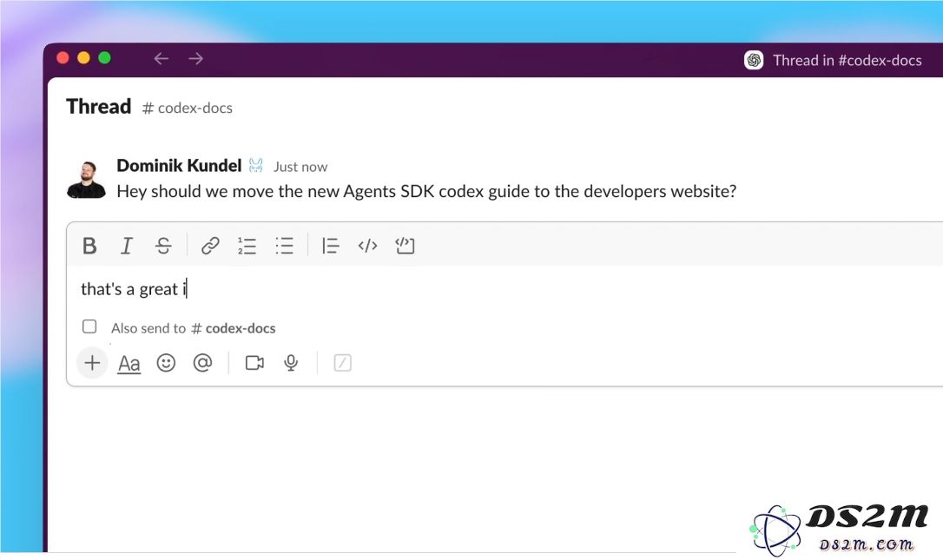Viewport: 943px width, 560px height.
Task: Format text as inline code
Action: tap(367, 246)
